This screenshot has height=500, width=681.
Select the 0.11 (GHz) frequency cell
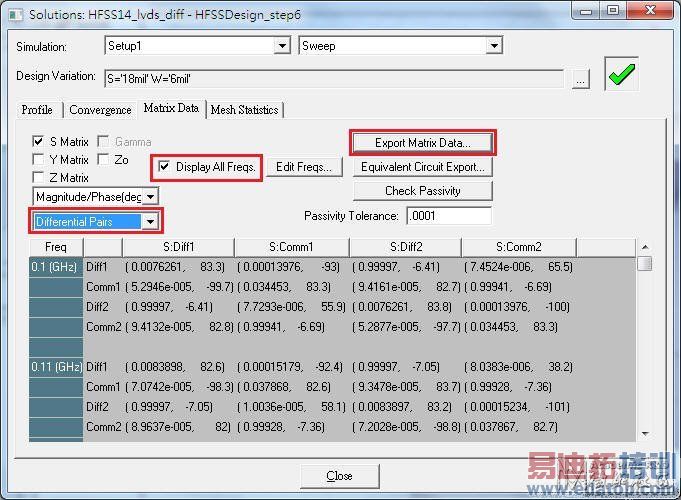(56, 367)
